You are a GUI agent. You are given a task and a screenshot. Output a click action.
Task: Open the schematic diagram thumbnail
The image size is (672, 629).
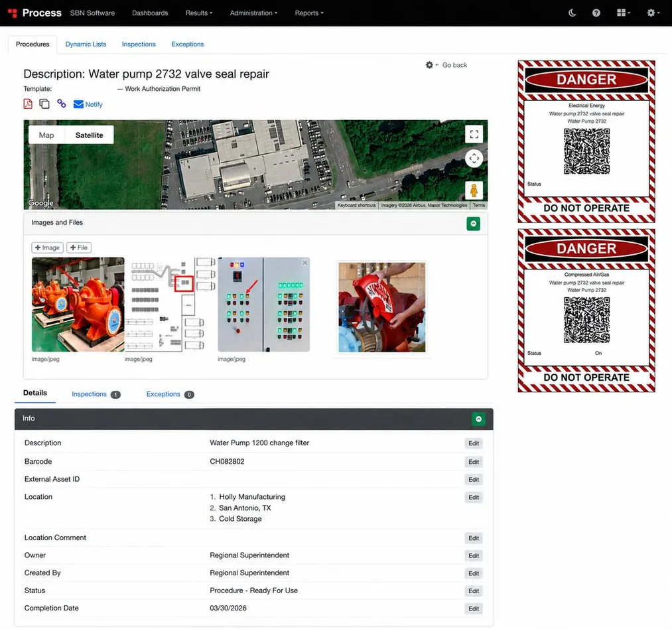tap(170, 305)
